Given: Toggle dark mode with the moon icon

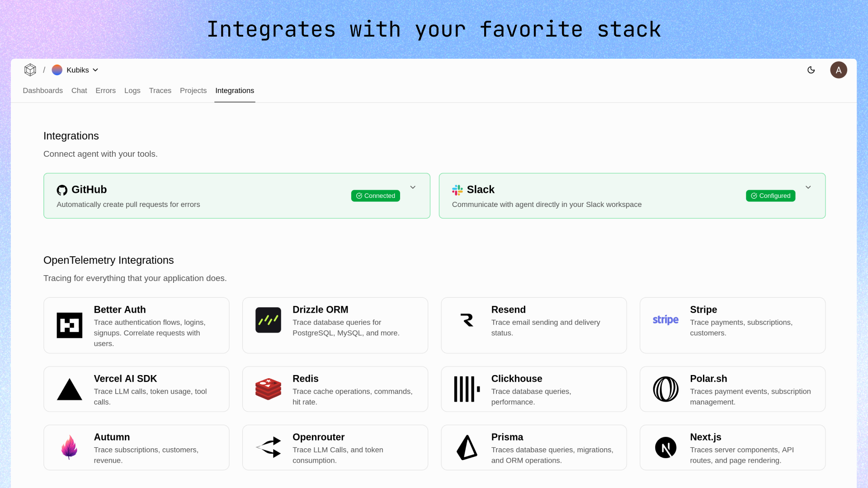Looking at the screenshot, I should [811, 70].
